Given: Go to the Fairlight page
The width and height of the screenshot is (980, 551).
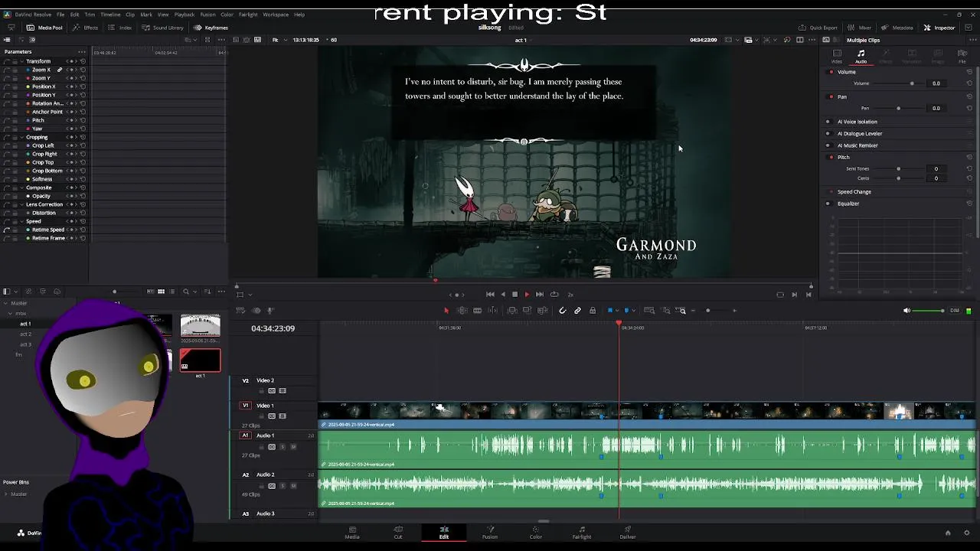Looking at the screenshot, I should click(x=582, y=532).
